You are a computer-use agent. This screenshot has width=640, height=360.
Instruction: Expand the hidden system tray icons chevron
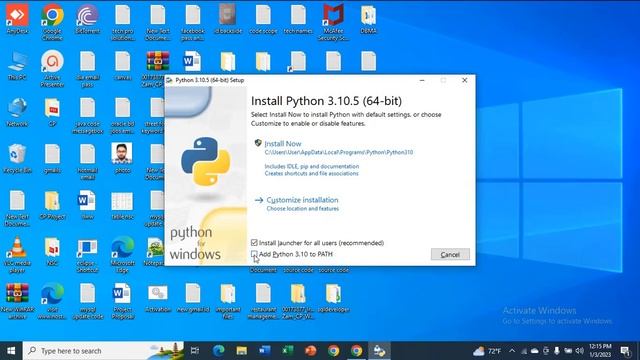[x=512, y=351]
